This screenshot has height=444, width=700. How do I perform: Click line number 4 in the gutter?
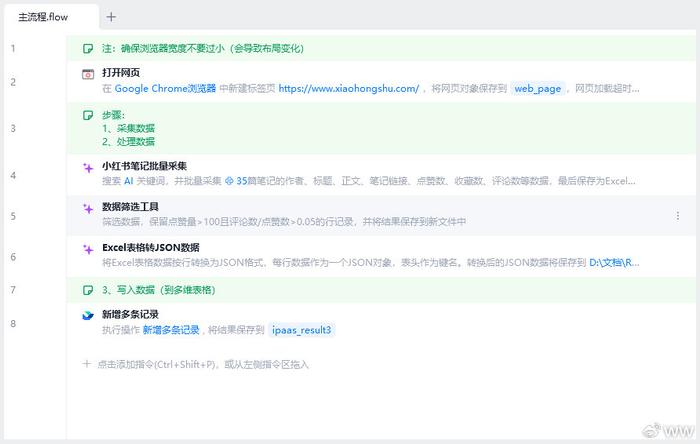click(13, 175)
